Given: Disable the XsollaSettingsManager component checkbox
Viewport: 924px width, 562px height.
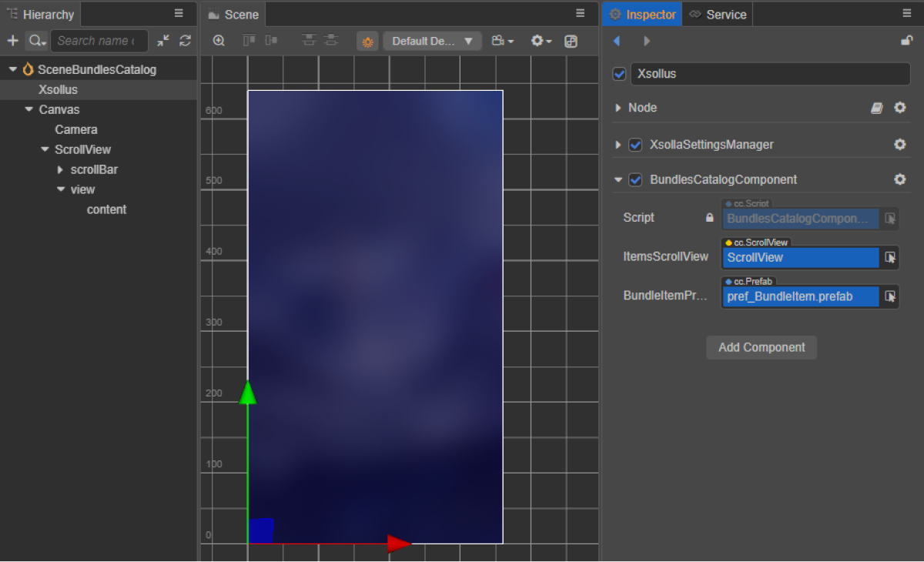Looking at the screenshot, I should click(x=635, y=145).
